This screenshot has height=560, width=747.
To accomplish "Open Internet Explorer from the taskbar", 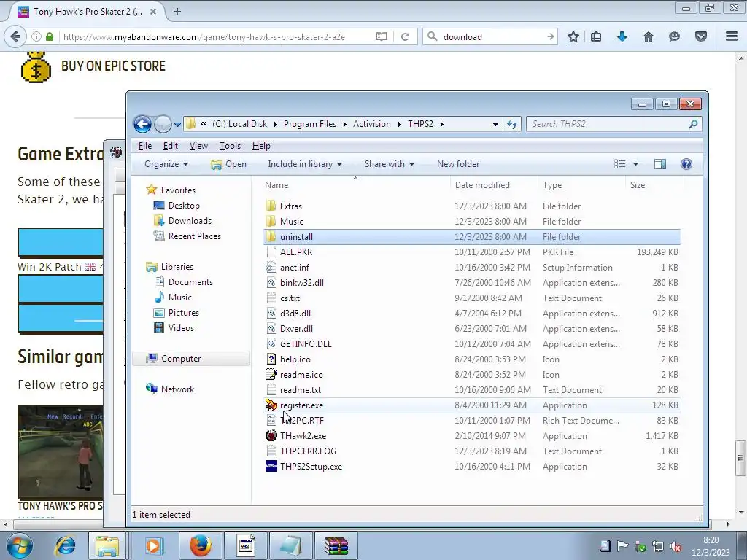I will (x=65, y=545).
